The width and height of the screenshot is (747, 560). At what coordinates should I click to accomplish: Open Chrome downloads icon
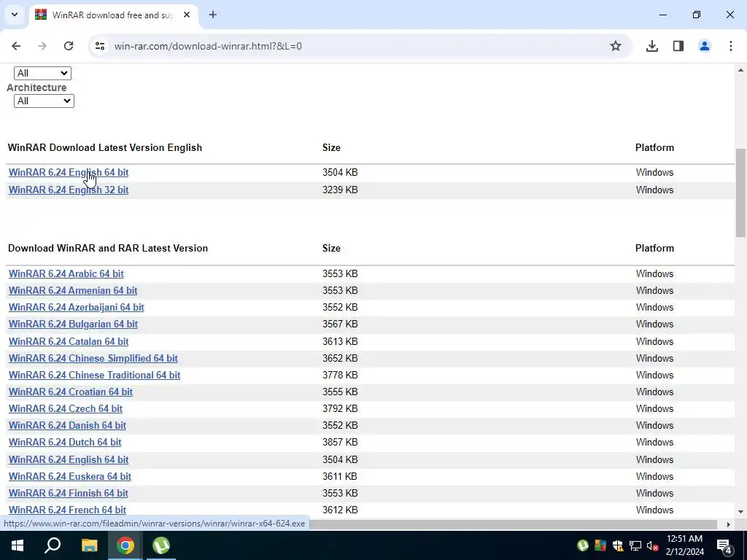coord(652,46)
